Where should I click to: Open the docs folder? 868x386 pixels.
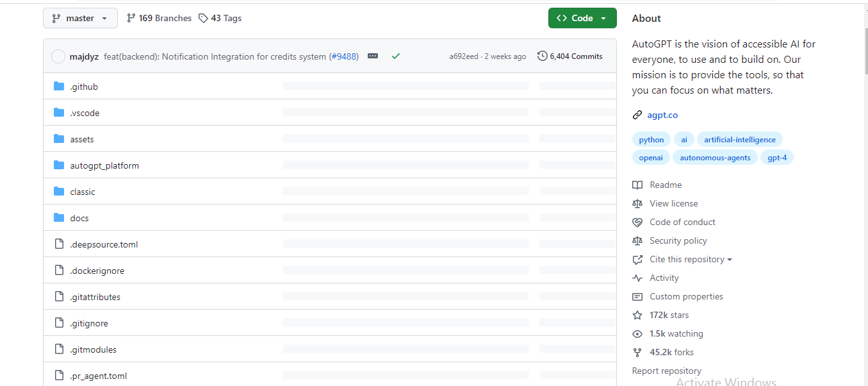point(79,218)
